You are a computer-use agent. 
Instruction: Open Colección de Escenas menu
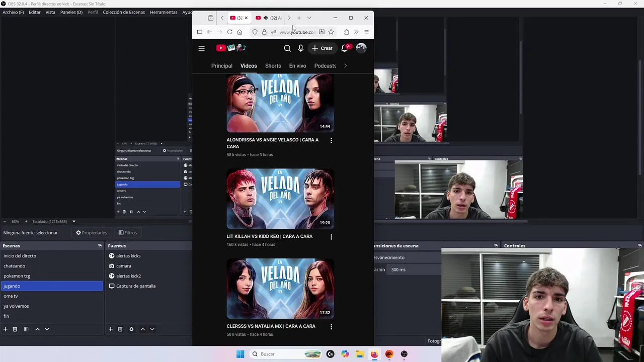pyautogui.click(x=124, y=12)
